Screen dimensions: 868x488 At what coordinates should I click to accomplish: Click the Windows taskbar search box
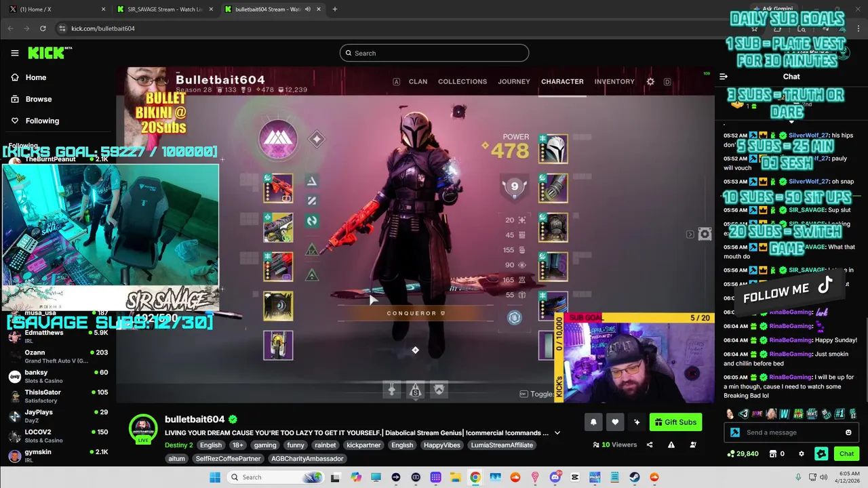coord(275,477)
